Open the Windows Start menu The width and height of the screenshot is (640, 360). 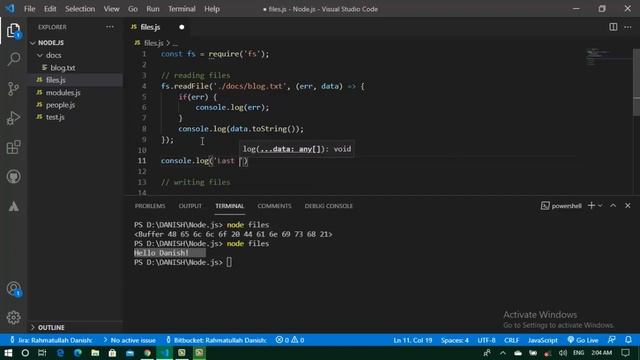click(8, 353)
